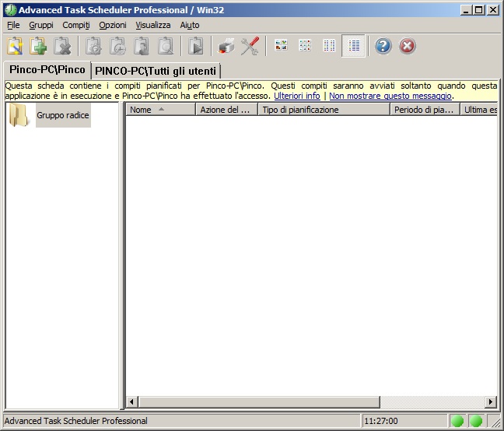Viewport: 504px width, 431px height.
Task: Close the application window
Action: coord(493,10)
